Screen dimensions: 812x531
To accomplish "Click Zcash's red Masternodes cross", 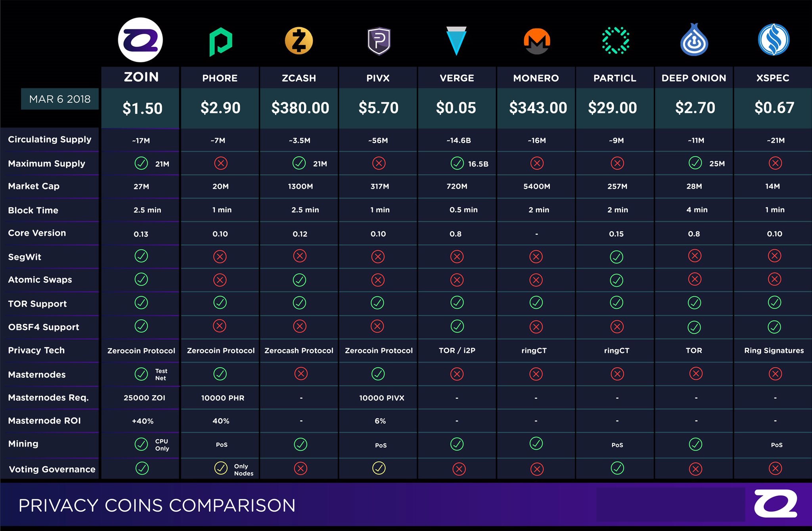I will [x=301, y=373].
